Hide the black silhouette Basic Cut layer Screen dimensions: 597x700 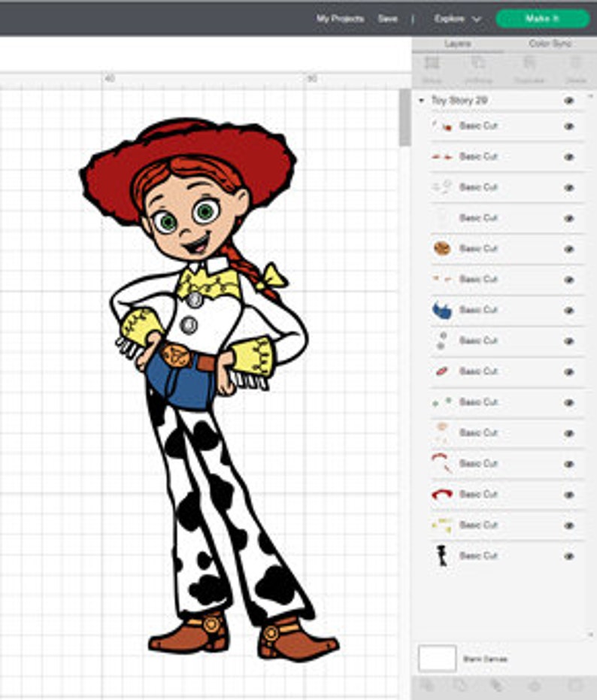click(x=568, y=556)
